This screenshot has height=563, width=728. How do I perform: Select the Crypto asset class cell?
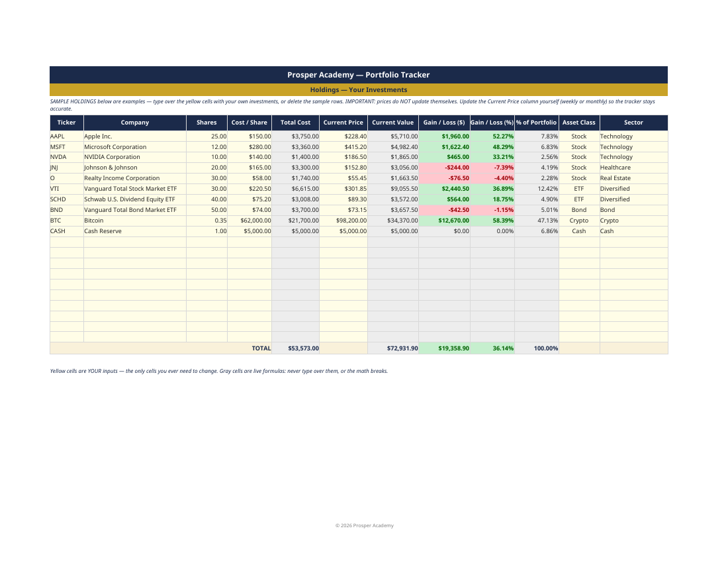(x=579, y=221)
